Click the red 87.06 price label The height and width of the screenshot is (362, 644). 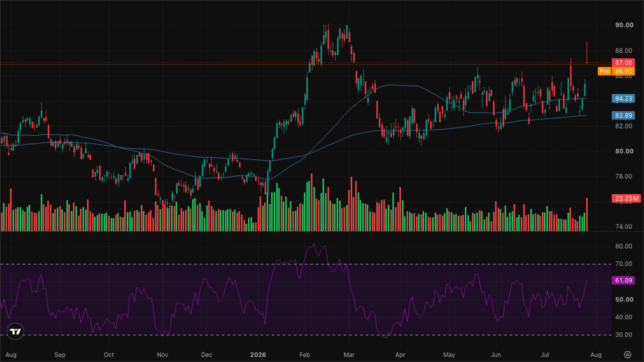pyautogui.click(x=623, y=63)
